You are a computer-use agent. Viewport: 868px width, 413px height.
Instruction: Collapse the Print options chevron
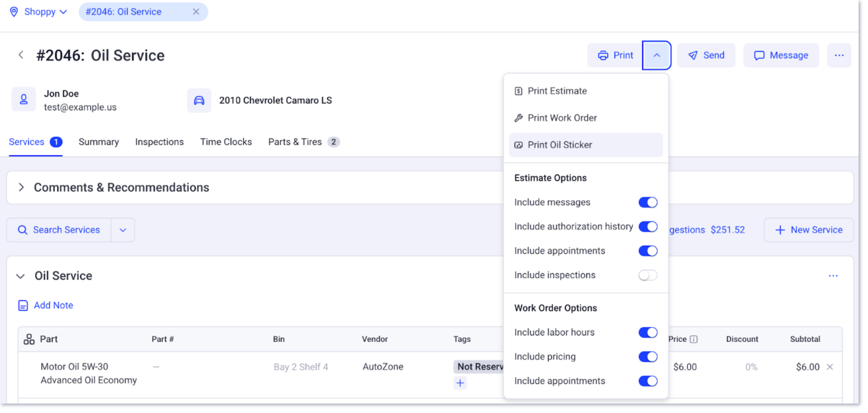pos(656,56)
